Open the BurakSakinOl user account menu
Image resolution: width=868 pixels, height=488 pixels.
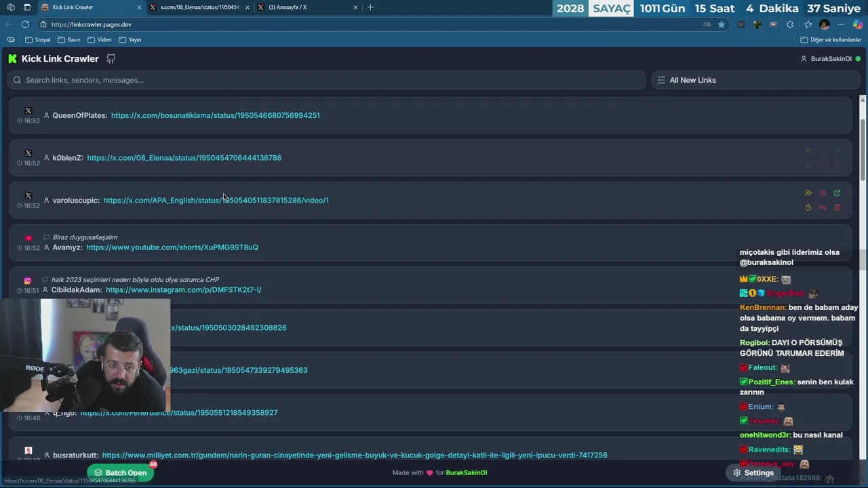click(x=831, y=59)
